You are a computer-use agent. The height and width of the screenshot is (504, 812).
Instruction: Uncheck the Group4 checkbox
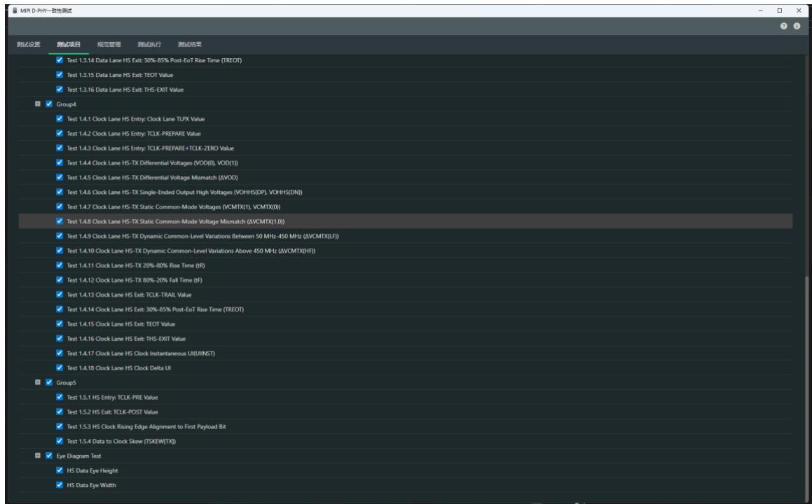[49, 104]
